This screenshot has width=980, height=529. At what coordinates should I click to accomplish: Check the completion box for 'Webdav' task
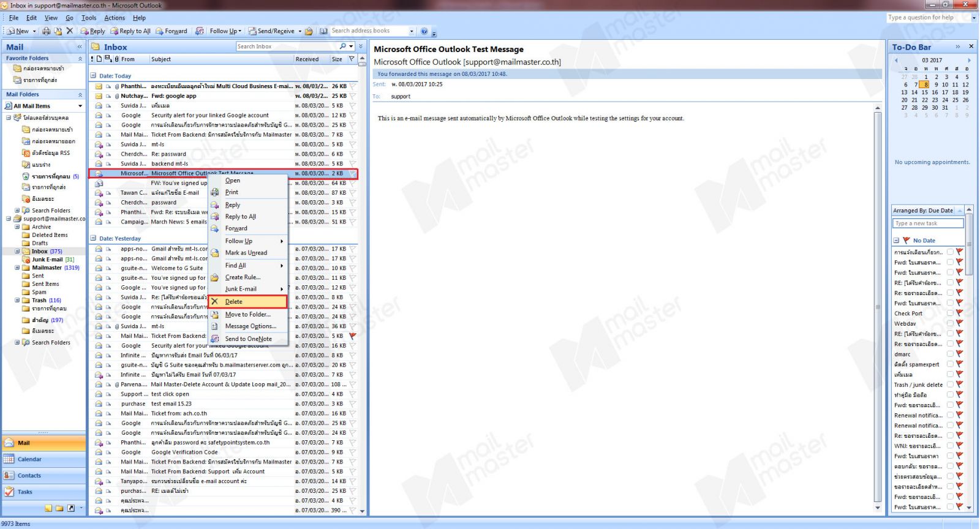point(950,323)
